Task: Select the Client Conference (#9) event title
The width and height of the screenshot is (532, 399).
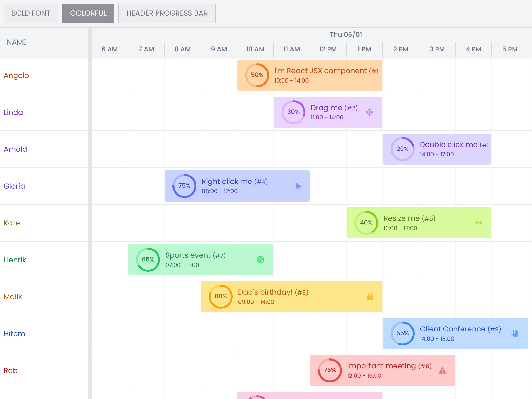Action: pos(461,329)
